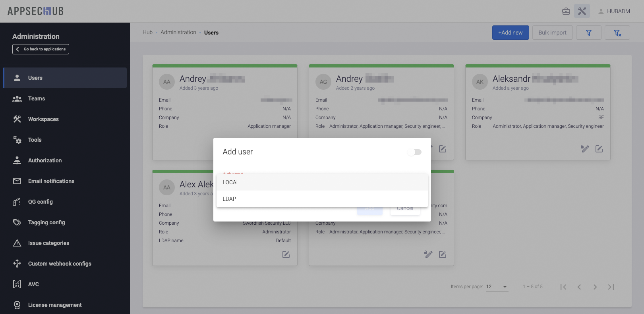Click the Bulk import button
Image resolution: width=644 pixels, height=314 pixels.
coord(553,33)
